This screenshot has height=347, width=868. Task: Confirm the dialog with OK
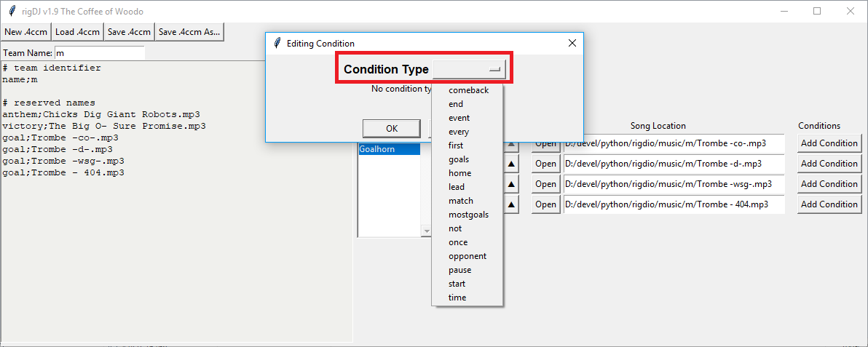click(391, 128)
